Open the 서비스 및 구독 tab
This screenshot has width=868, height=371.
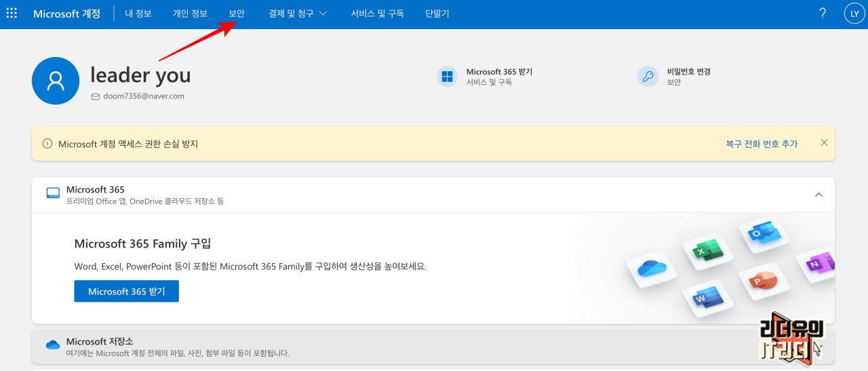[x=377, y=14]
